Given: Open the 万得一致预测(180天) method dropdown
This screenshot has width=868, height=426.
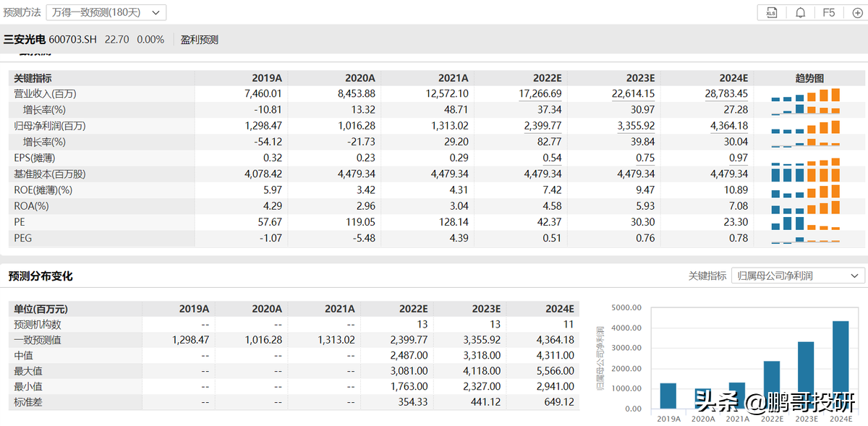Looking at the screenshot, I should (x=106, y=12).
